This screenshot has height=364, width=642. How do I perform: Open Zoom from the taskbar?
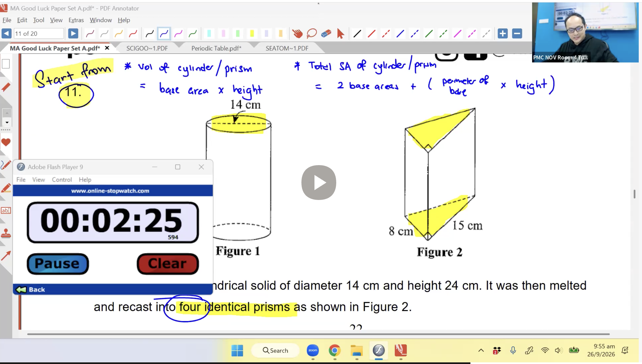(313, 350)
